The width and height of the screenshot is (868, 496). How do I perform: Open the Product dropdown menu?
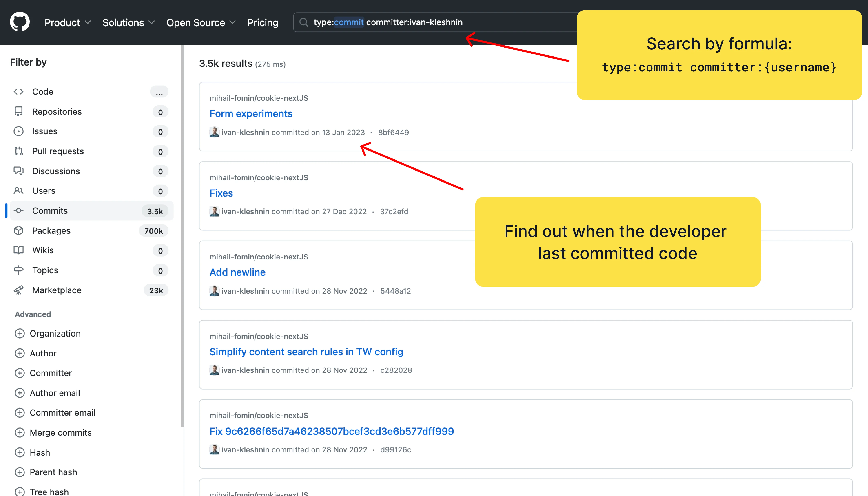(68, 22)
